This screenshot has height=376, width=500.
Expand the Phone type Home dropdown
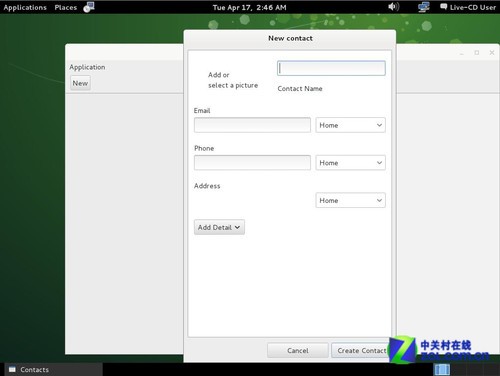[351, 163]
